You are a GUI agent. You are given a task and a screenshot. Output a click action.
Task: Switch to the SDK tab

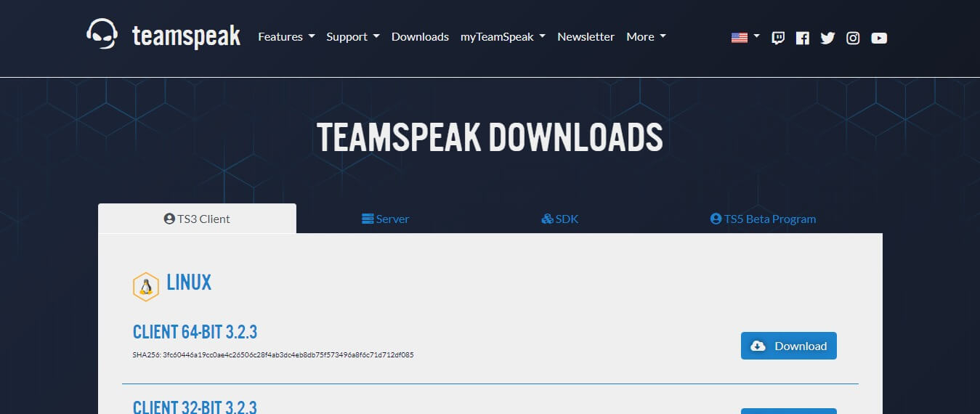point(560,219)
